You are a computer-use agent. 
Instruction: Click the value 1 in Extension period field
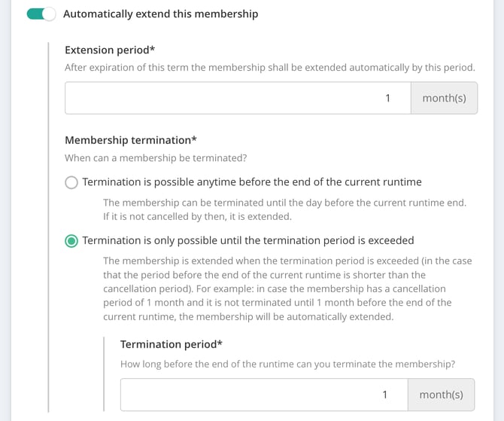click(387, 98)
